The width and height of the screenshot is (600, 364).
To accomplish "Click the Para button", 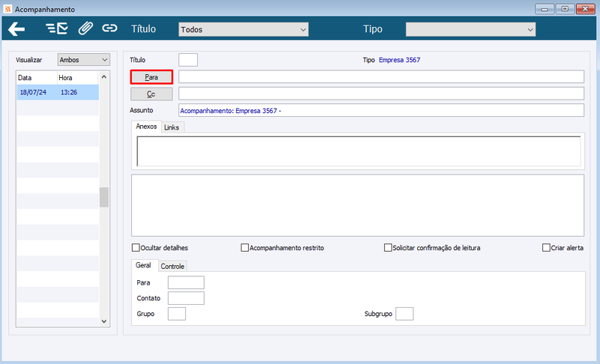I will click(x=151, y=77).
